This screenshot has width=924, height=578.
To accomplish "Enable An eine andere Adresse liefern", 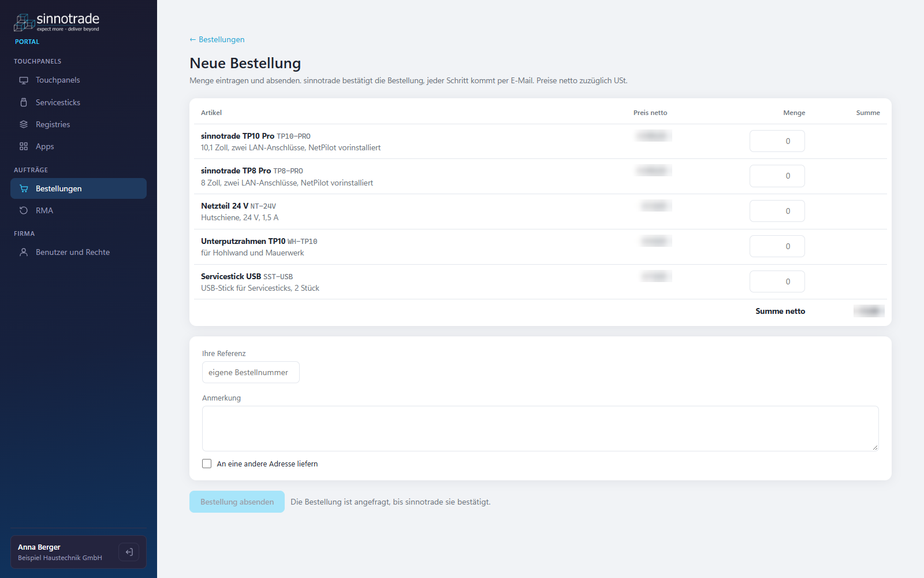I will 207,464.
